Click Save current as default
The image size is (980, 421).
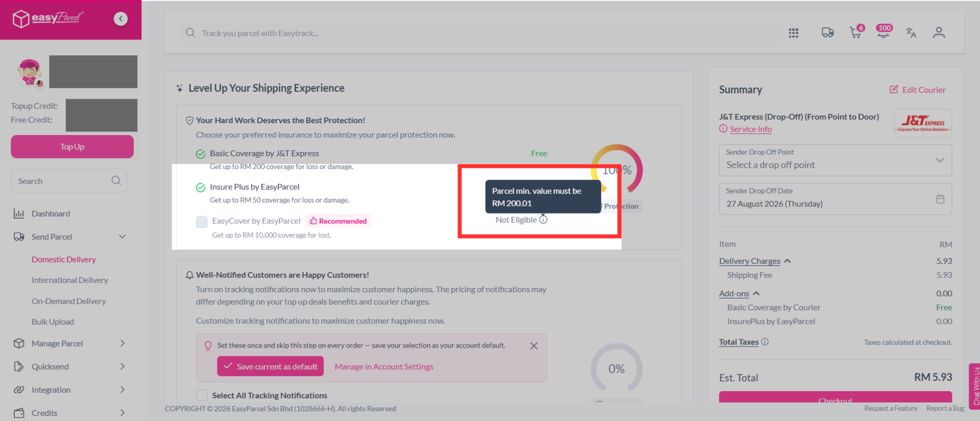pyautogui.click(x=270, y=367)
